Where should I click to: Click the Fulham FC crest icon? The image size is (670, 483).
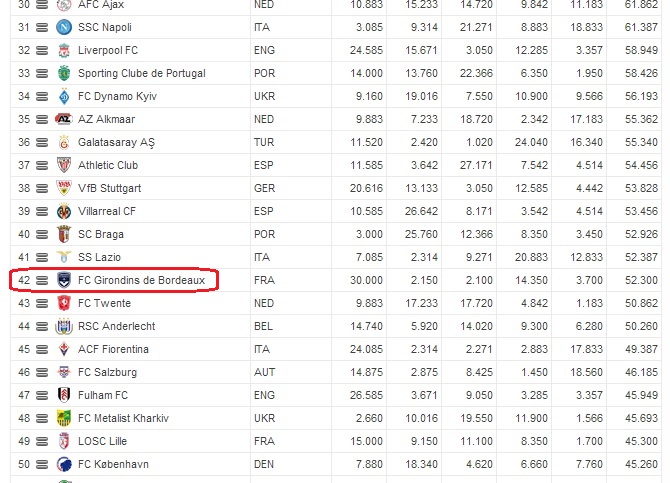(64, 395)
